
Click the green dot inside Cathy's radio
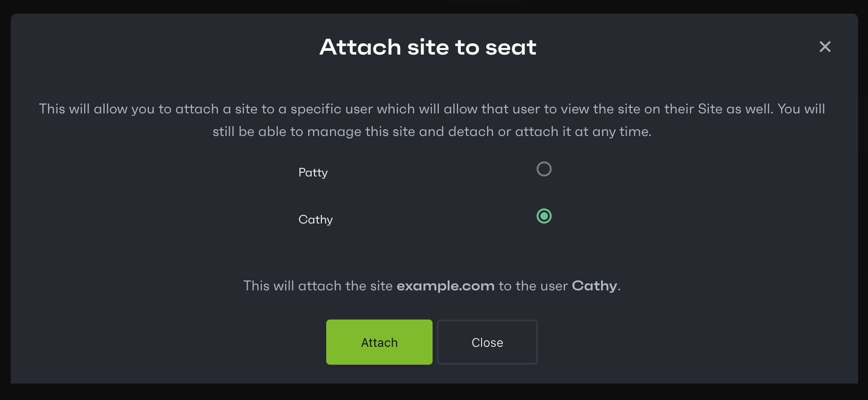pos(544,216)
